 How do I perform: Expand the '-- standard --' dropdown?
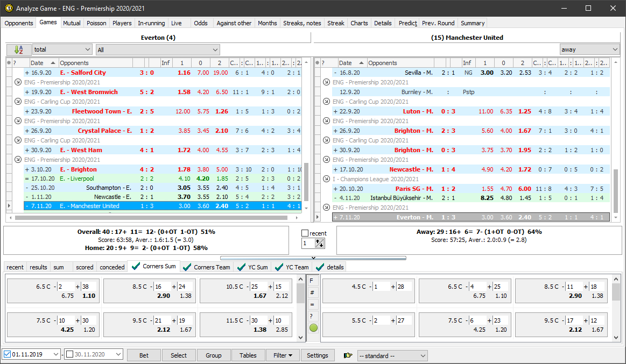pos(392,355)
